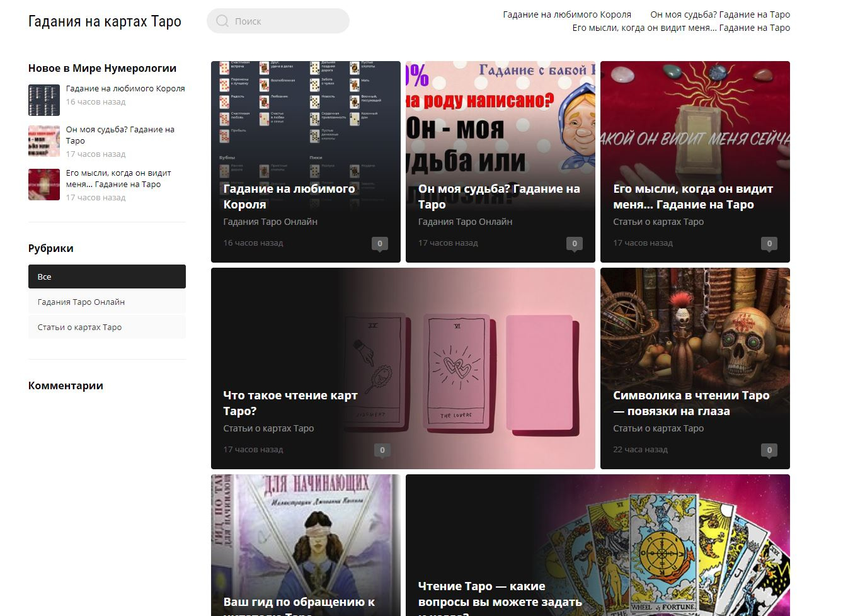Open comment count on Его мысли card
Viewport: 865px width, 616px height.
(769, 244)
